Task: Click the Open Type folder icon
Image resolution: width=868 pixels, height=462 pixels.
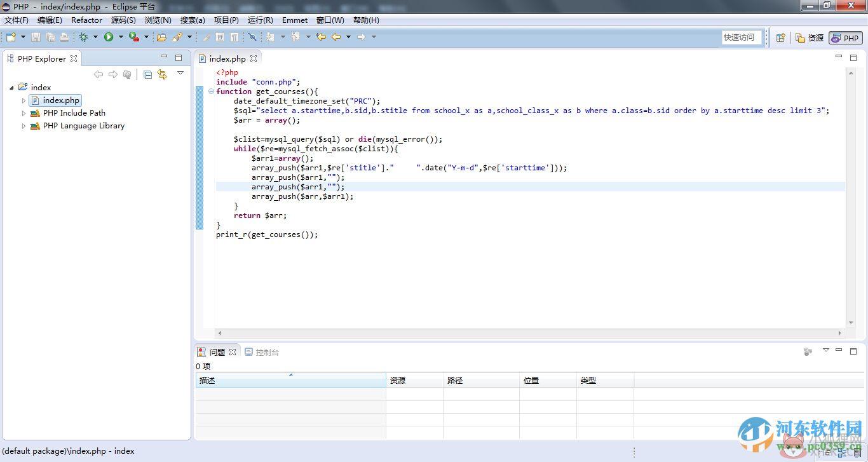Action: (161, 37)
